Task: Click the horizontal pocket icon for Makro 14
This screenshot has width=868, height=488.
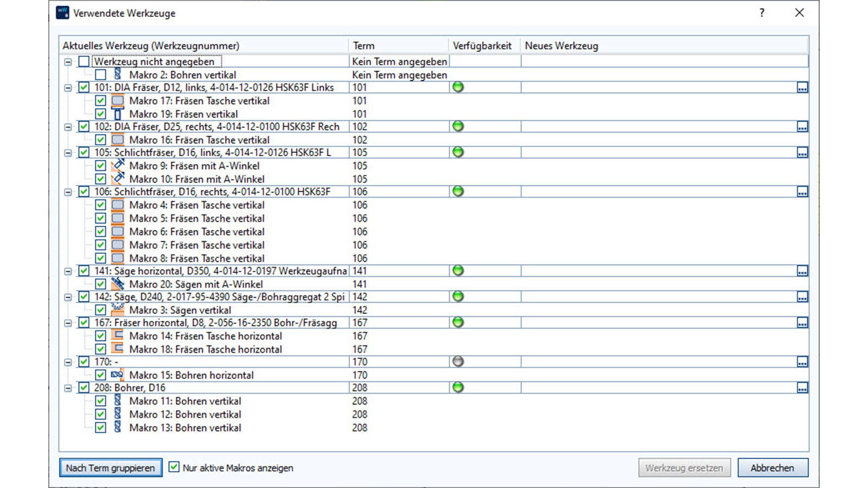Action: [118, 336]
